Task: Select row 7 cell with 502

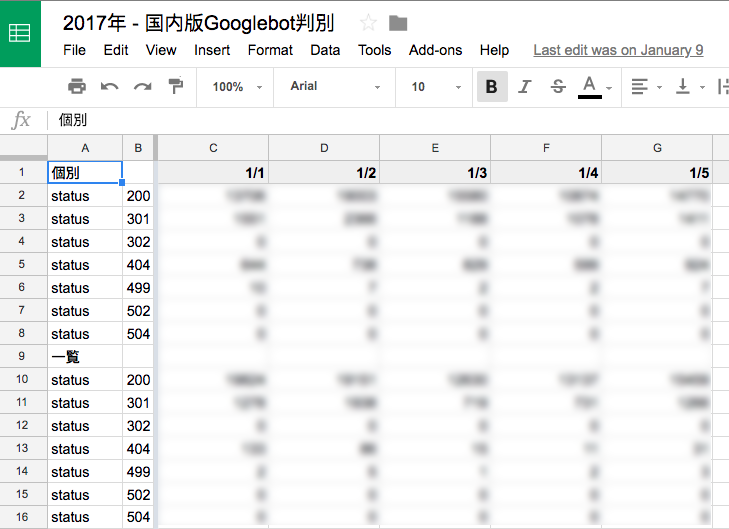Action: pos(138,311)
